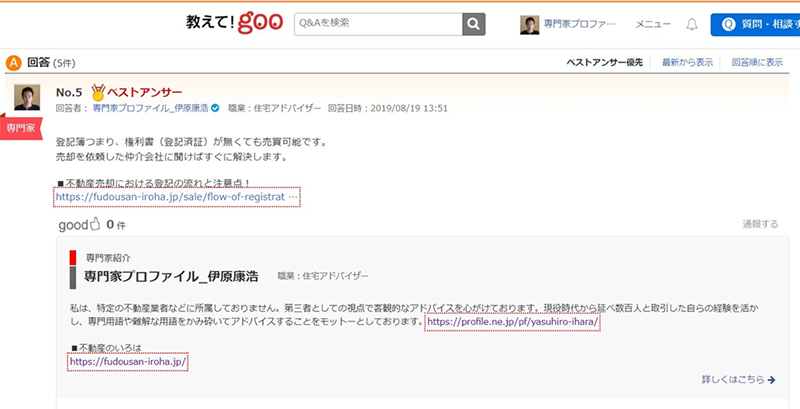Screen dimensions: 800x409
Task: Open answerer link 専門家プロファイル_伊原康浩
Action: click(151, 108)
